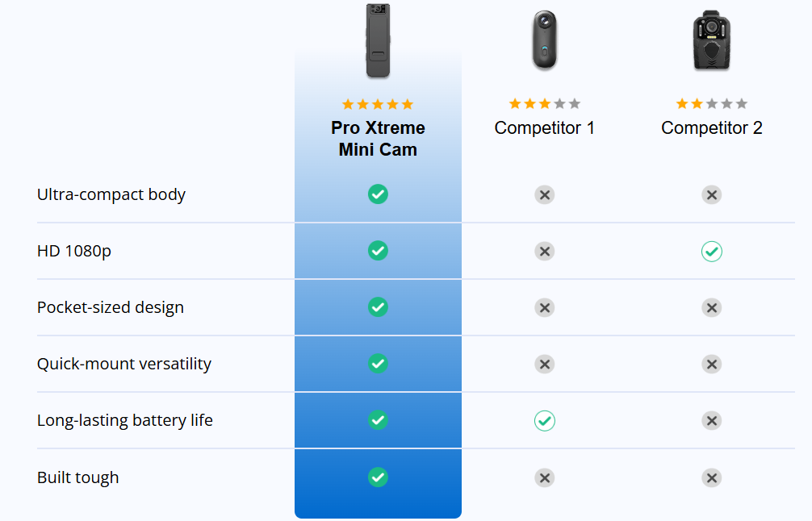Click the Competitor 1 camera image
Screen dimensions: 812x521
pyautogui.click(x=544, y=41)
